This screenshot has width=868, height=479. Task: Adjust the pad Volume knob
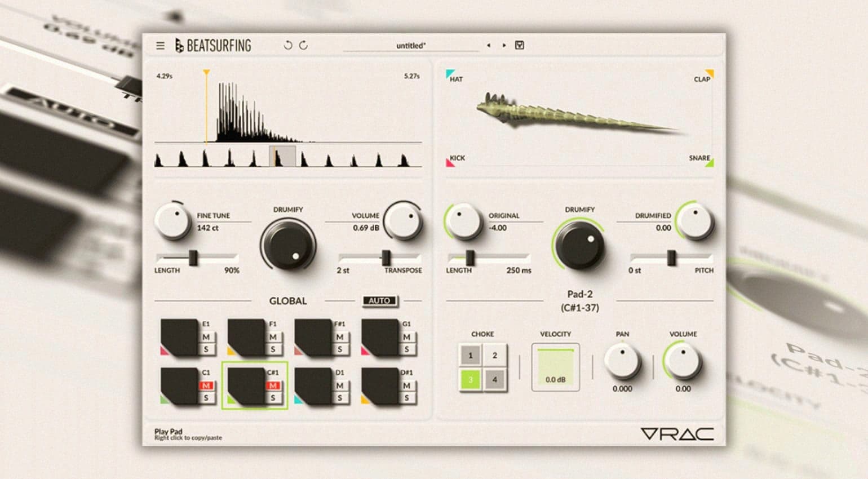[x=683, y=361]
